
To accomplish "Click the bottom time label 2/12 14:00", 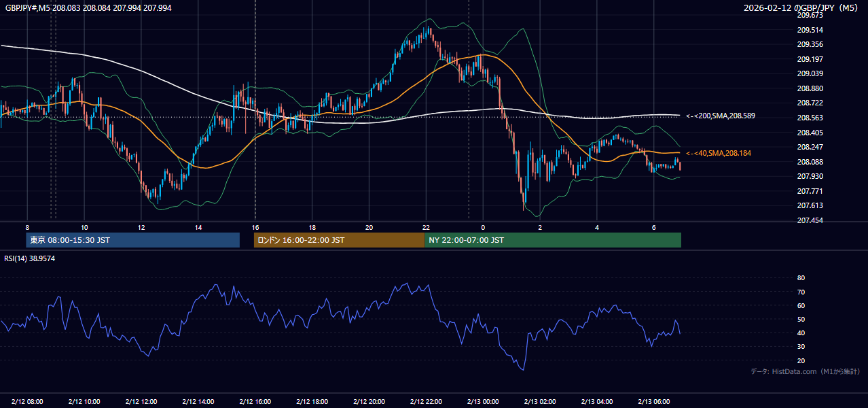I will coord(198,402).
